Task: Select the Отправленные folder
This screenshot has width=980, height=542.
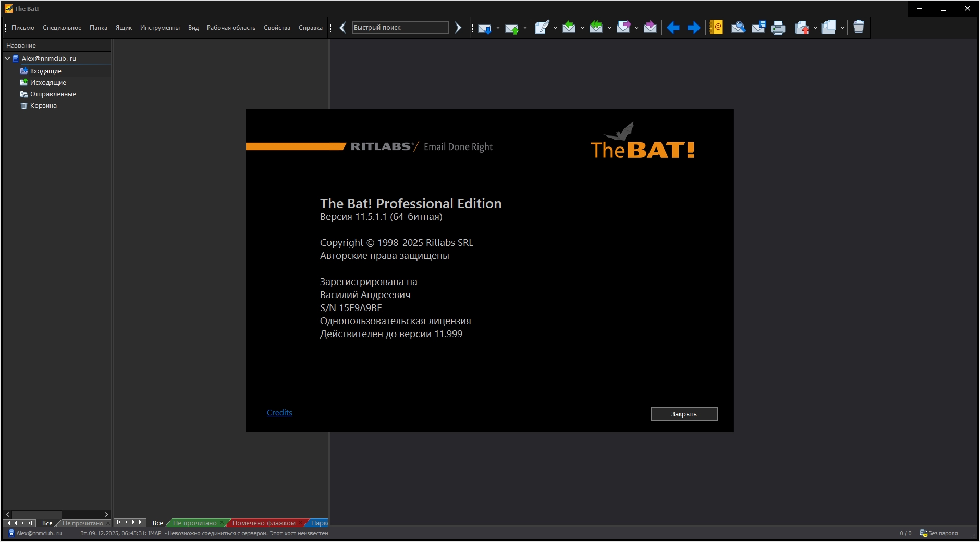Action: (x=53, y=94)
